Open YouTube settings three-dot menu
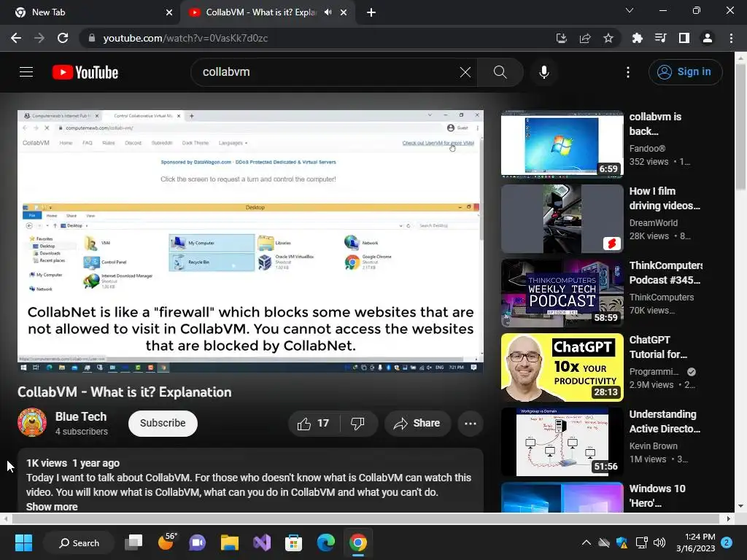 point(628,72)
